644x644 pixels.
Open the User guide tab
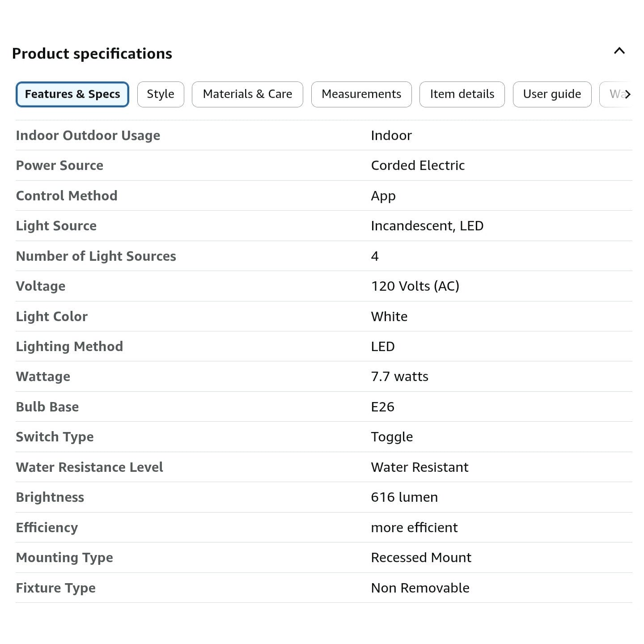[x=552, y=94]
